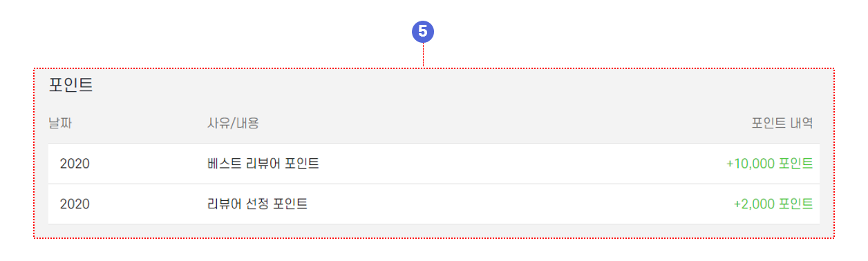Click the 사유/내용 column header
The height and width of the screenshot is (261, 868).
[233, 124]
